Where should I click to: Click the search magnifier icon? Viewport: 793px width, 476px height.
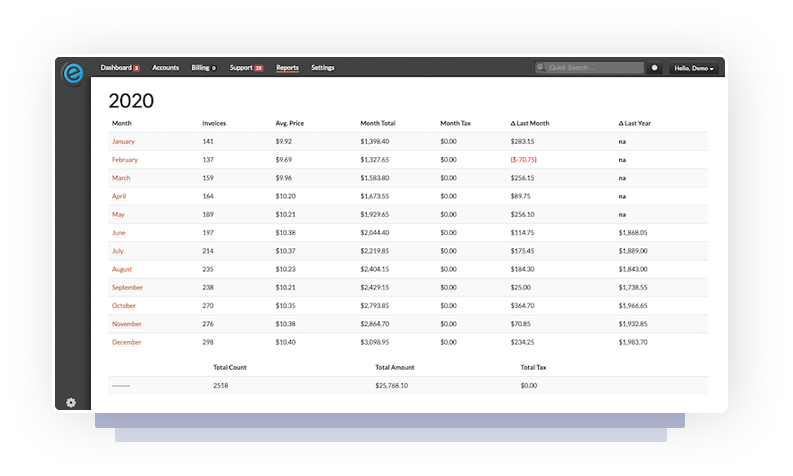pos(541,67)
